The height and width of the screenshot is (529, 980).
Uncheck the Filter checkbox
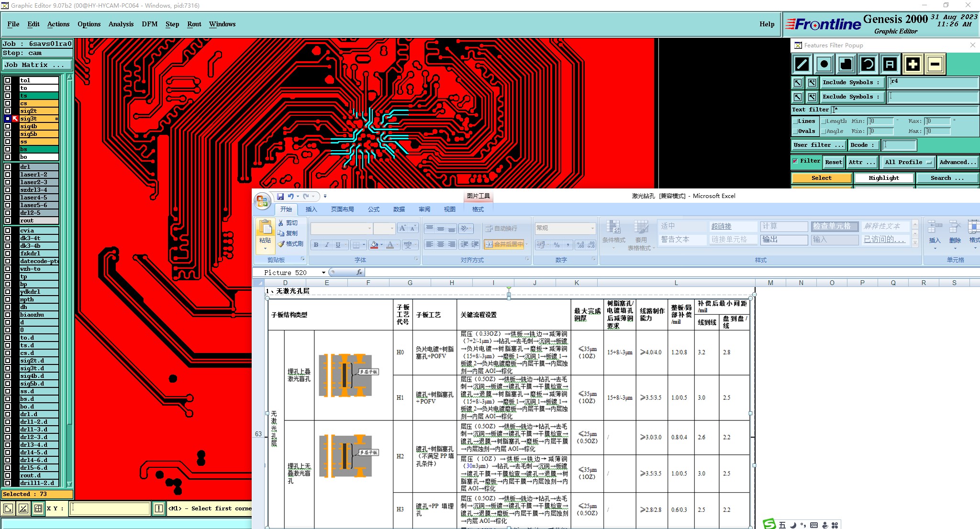[795, 161]
